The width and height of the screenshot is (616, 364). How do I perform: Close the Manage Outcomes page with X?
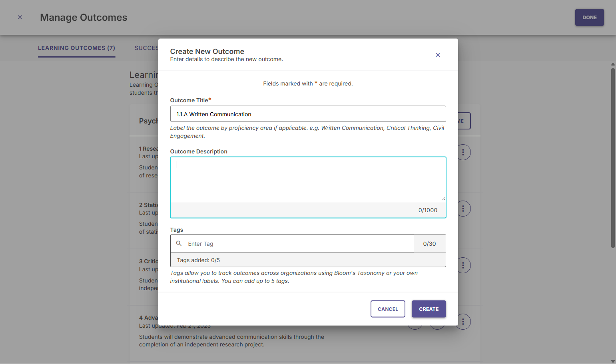[x=20, y=17]
